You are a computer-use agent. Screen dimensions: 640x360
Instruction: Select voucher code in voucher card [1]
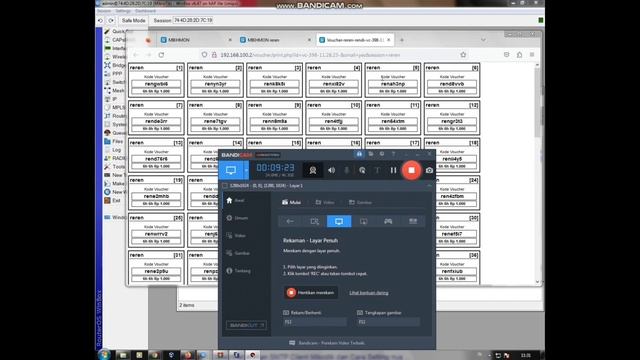(156, 84)
